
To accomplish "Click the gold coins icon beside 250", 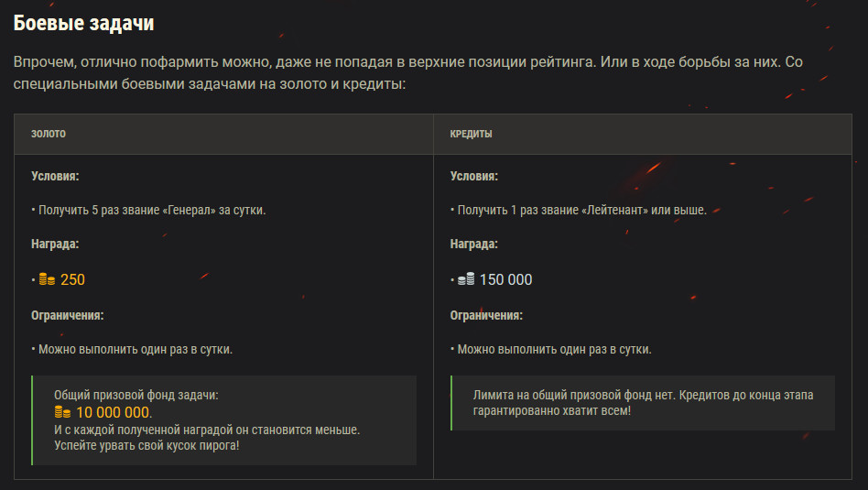I will [47, 279].
